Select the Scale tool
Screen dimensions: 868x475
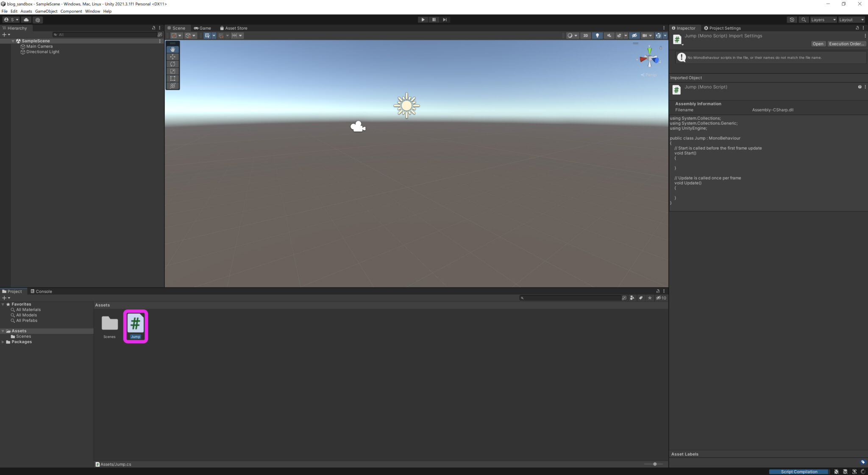pos(172,71)
